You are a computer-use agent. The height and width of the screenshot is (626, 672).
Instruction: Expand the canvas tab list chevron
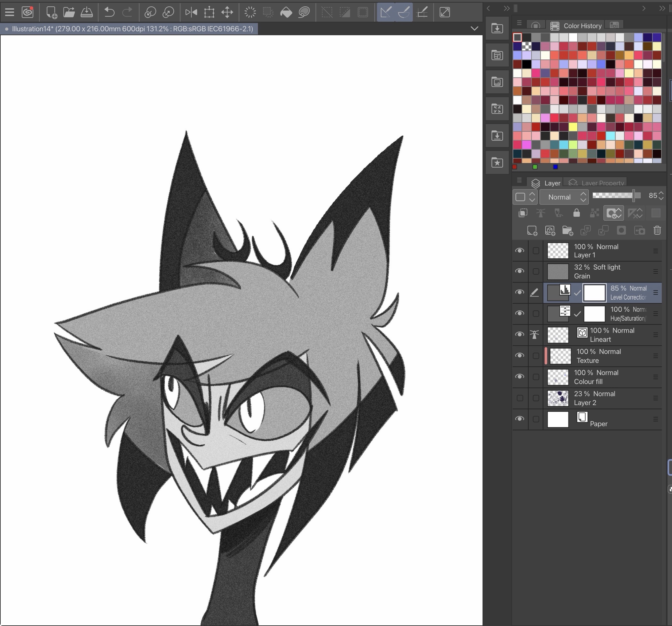(474, 29)
